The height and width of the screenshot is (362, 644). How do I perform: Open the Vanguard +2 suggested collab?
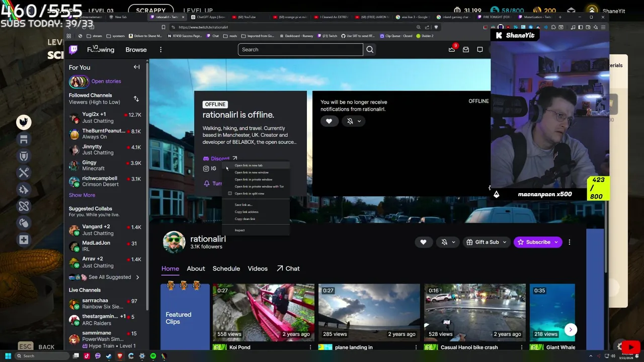pyautogui.click(x=106, y=230)
